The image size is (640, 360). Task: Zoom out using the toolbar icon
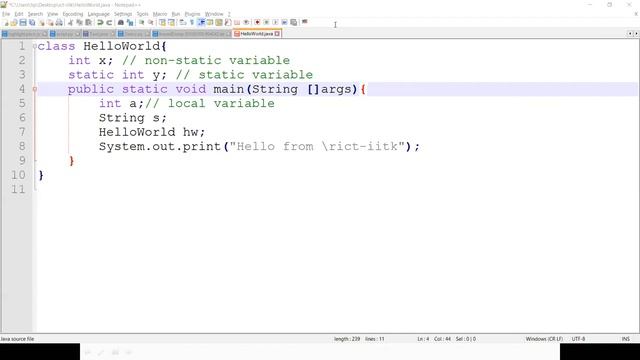pyautogui.click(x=151, y=22)
